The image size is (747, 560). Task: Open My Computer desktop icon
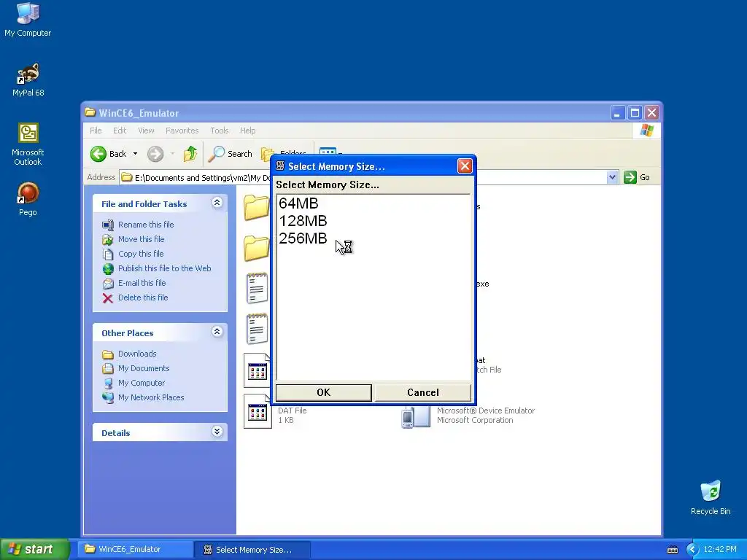pyautogui.click(x=28, y=20)
